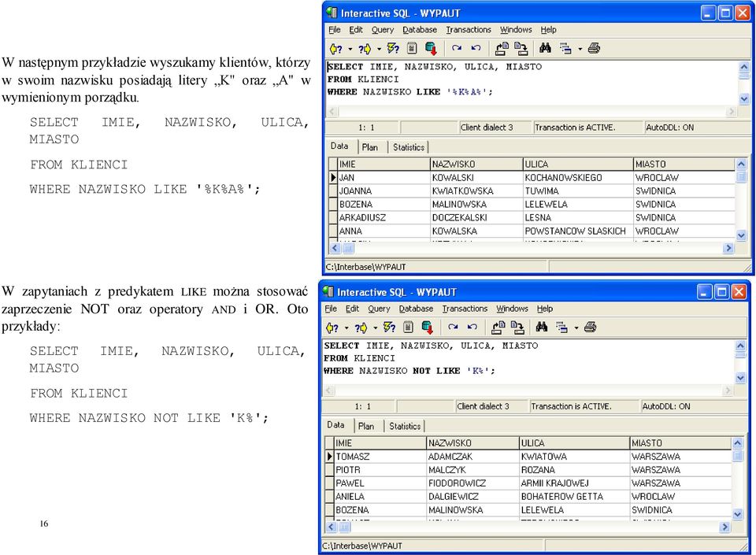This screenshot has width=756, height=555.
Task: Open Edit menu in the NOT LIKE window
Action: point(352,309)
